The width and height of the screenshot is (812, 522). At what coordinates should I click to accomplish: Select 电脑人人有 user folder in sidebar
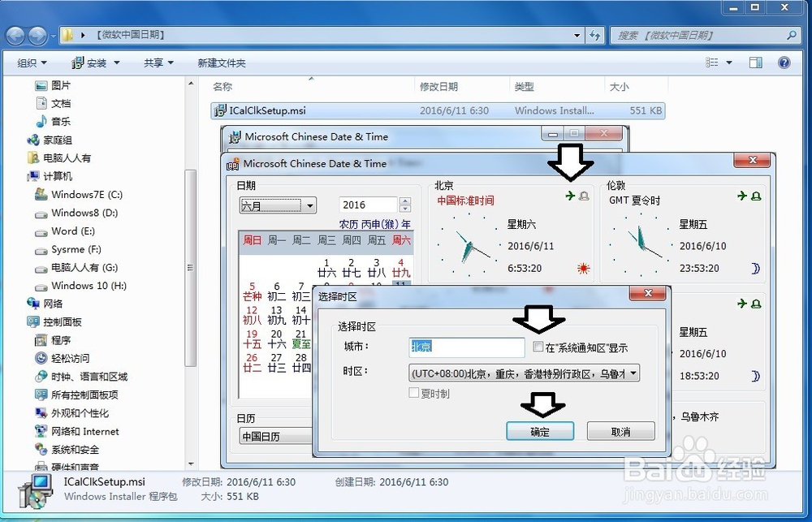tap(58, 158)
